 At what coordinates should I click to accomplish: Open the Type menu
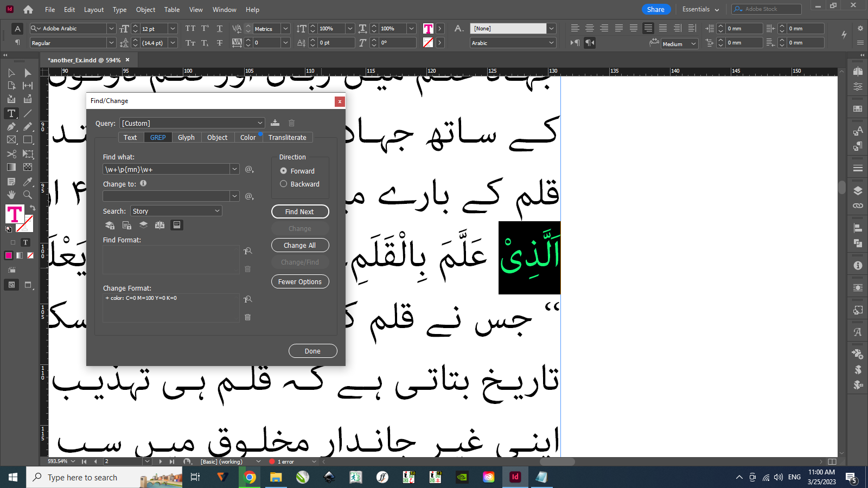[119, 9]
